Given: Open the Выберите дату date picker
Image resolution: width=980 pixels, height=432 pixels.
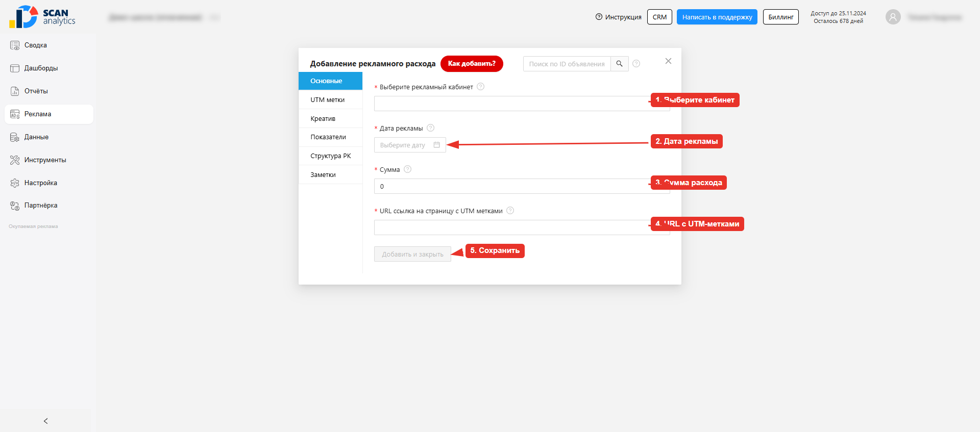Looking at the screenshot, I should 410,145.
